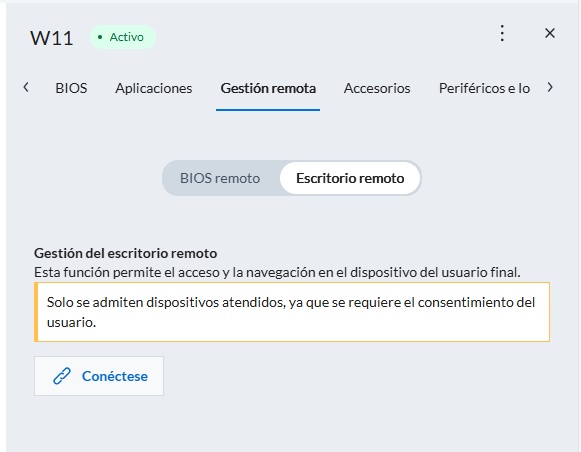Open the Aplicaciones tab
Viewport: 581px width, 452px height.
coord(153,88)
